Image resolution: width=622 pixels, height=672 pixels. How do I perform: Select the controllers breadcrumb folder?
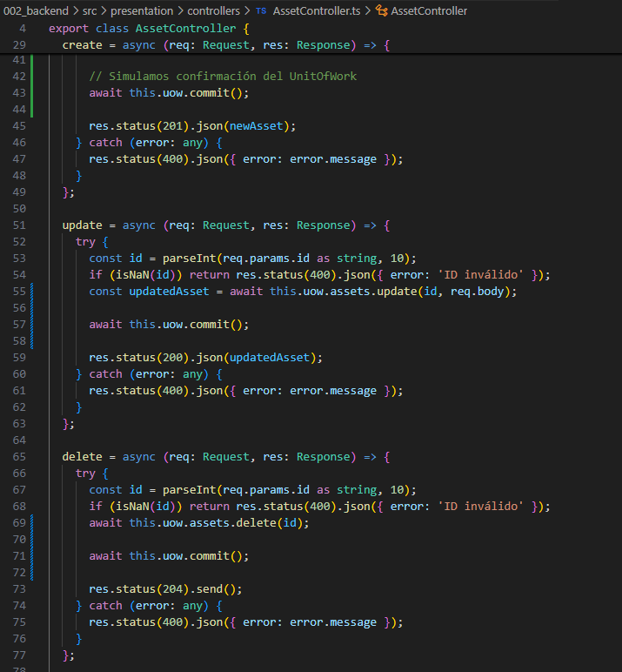pos(213,10)
